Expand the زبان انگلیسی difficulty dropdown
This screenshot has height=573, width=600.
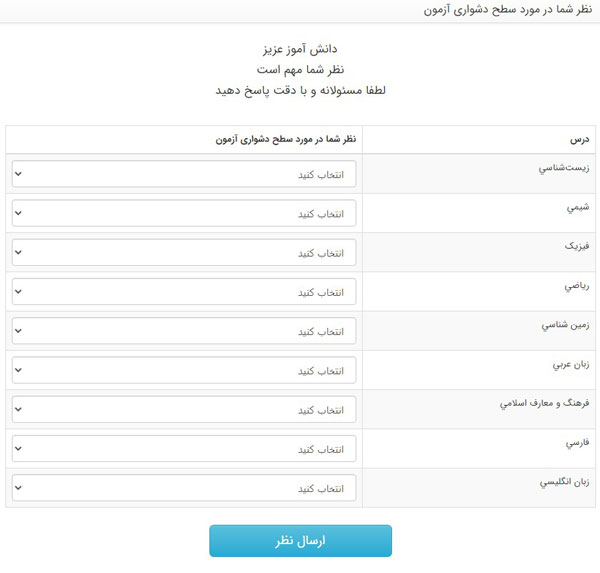183,489
